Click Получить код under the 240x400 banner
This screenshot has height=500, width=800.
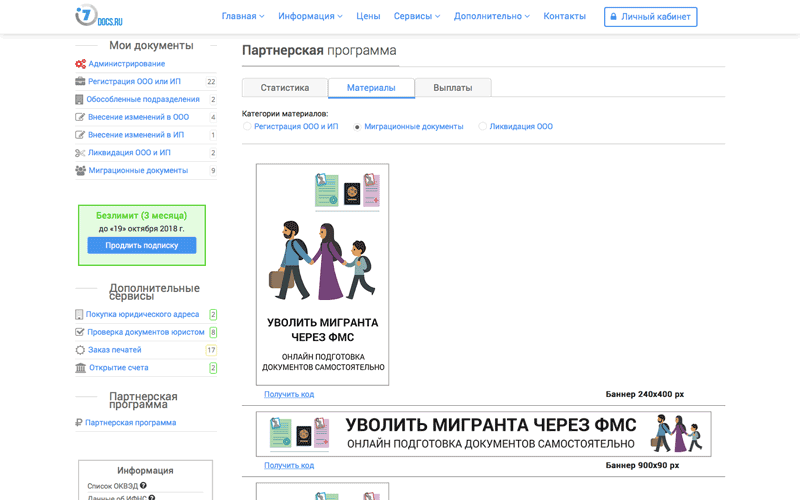click(289, 394)
